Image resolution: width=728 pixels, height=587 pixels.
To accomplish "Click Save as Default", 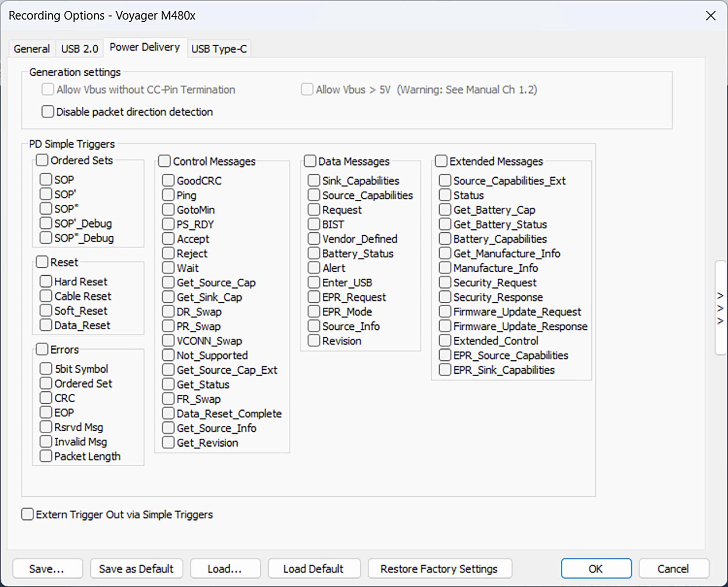I will click(x=137, y=569).
